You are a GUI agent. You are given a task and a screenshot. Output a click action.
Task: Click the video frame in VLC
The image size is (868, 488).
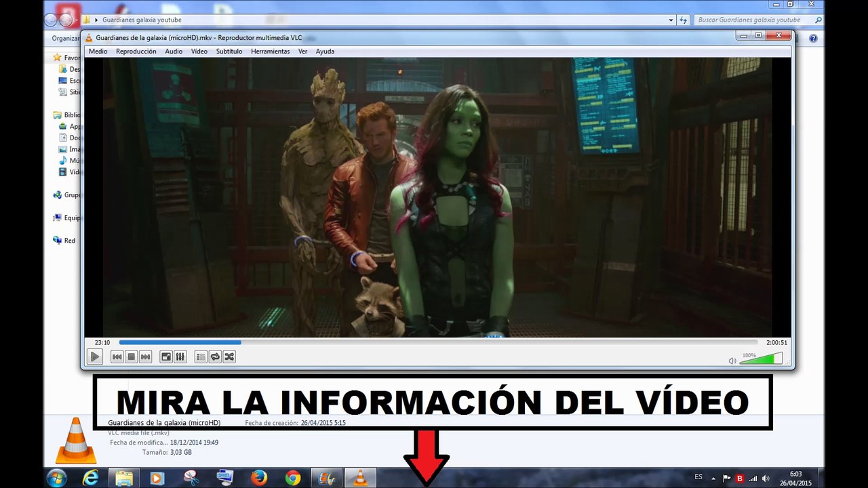click(438, 197)
